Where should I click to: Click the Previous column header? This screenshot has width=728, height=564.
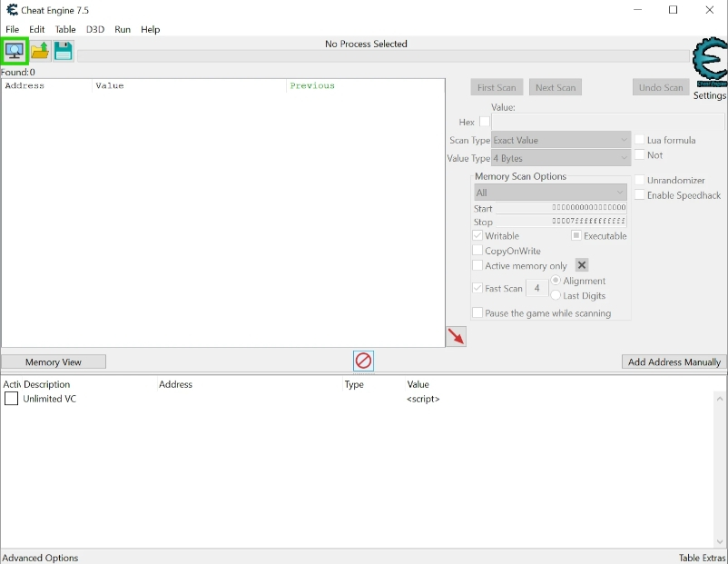366,85
